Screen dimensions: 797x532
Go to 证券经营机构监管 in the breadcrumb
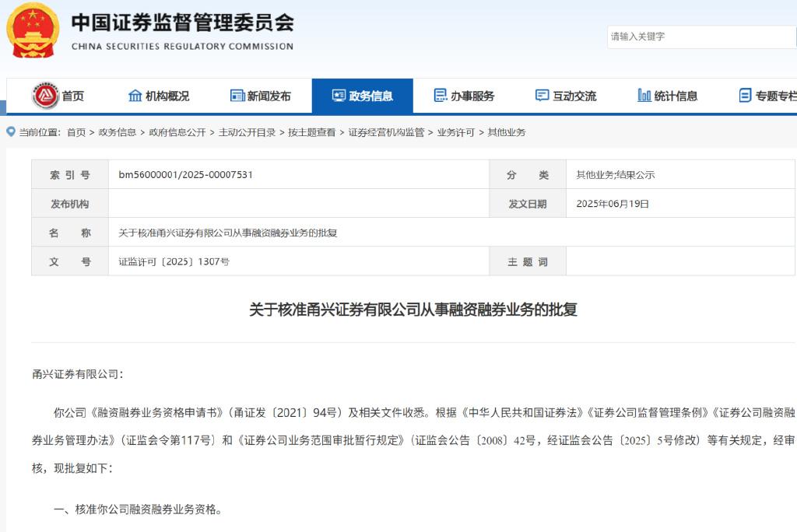(386, 132)
